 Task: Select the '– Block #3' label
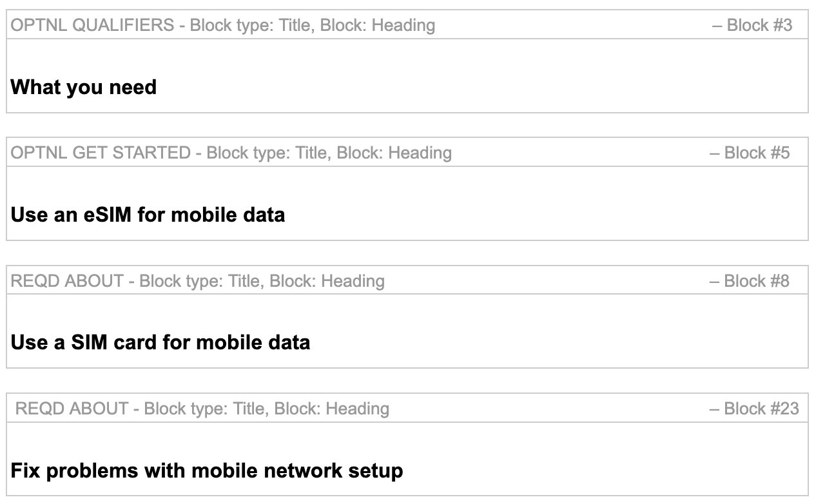752,25
